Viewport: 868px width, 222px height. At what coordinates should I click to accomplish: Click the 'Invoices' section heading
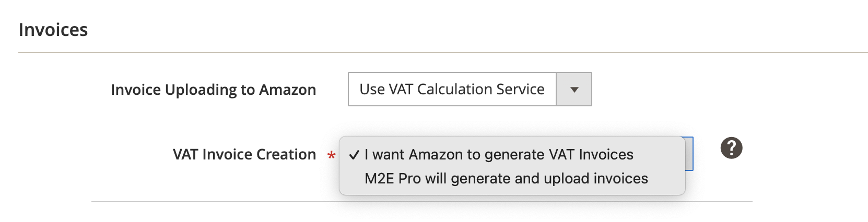tap(53, 30)
